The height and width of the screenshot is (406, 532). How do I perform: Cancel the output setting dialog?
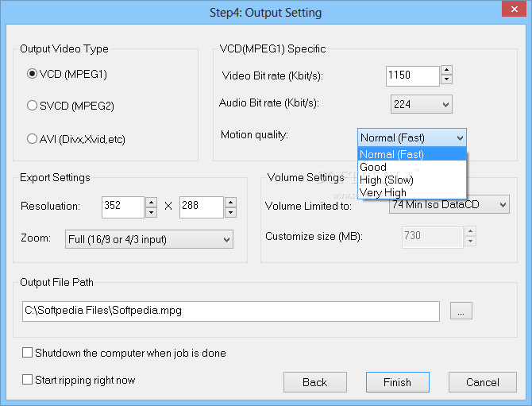tap(483, 382)
